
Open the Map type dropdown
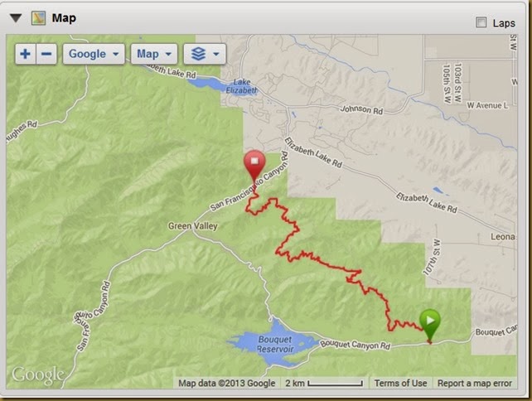pos(154,54)
